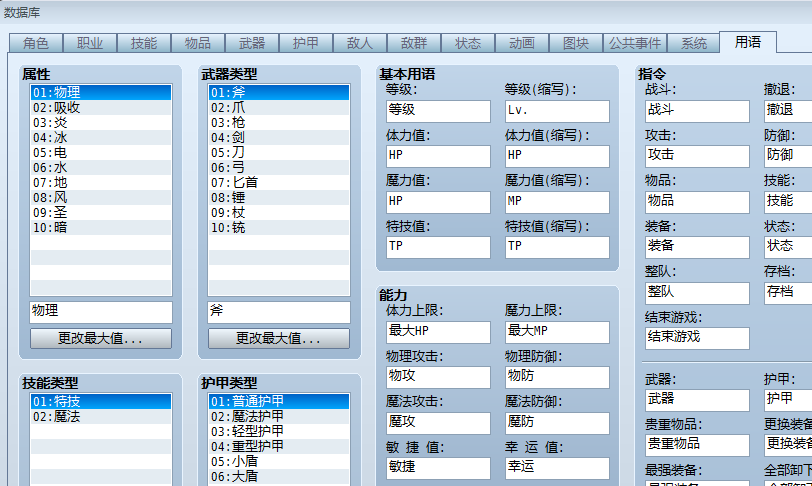This screenshot has width=812, height=486.
Task: Select 03:轻型护甲 armor type
Action: [279, 432]
